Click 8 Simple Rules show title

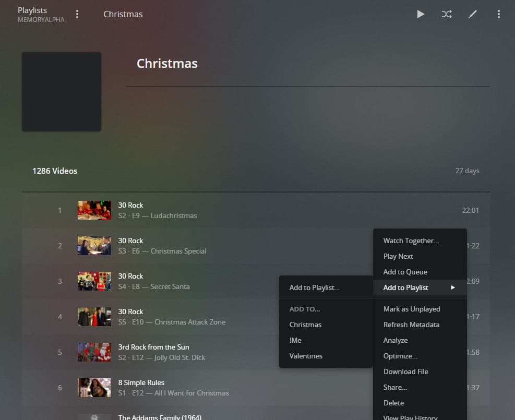click(x=141, y=382)
